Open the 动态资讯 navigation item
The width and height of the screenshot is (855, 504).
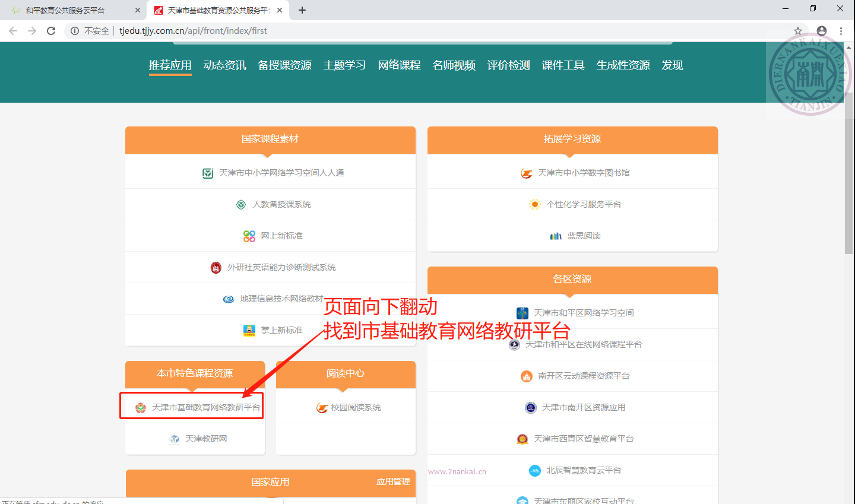pyautogui.click(x=224, y=65)
